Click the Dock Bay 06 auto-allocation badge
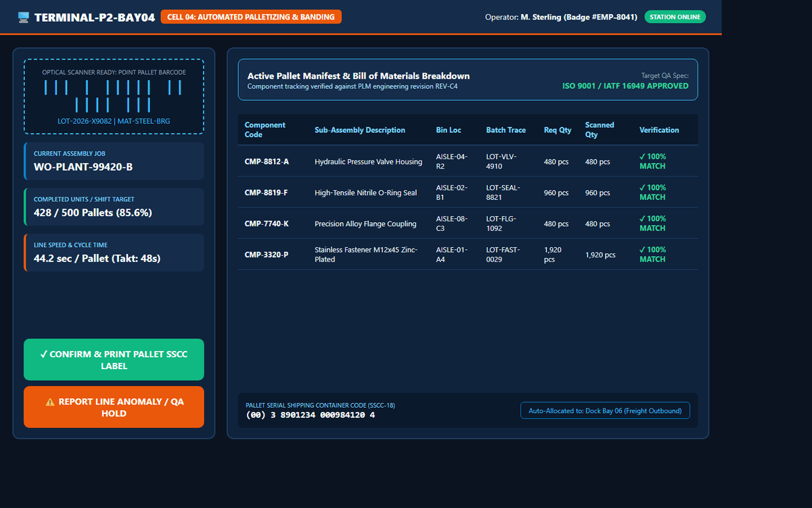Image resolution: width=812 pixels, height=508 pixels. [x=606, y=410]
